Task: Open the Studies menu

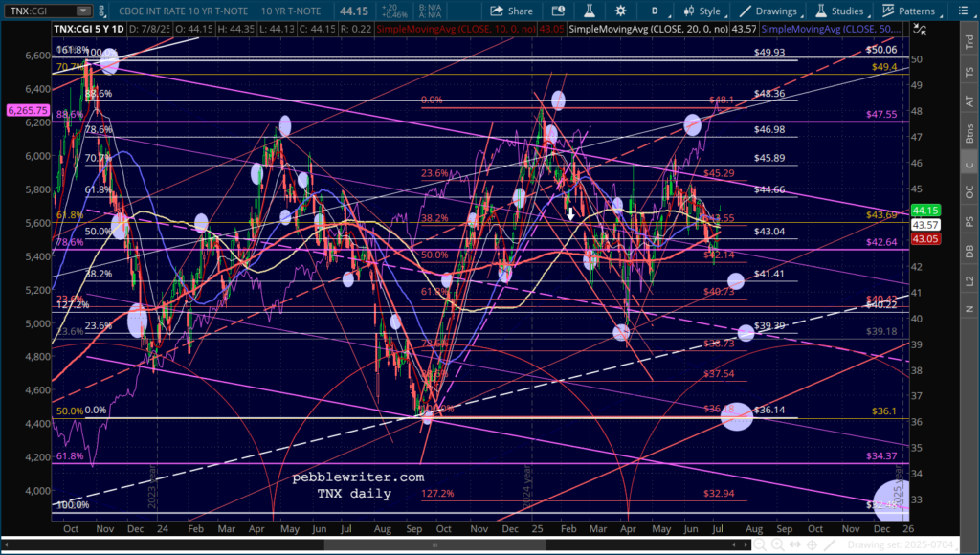Action: [x=839, y=11]
